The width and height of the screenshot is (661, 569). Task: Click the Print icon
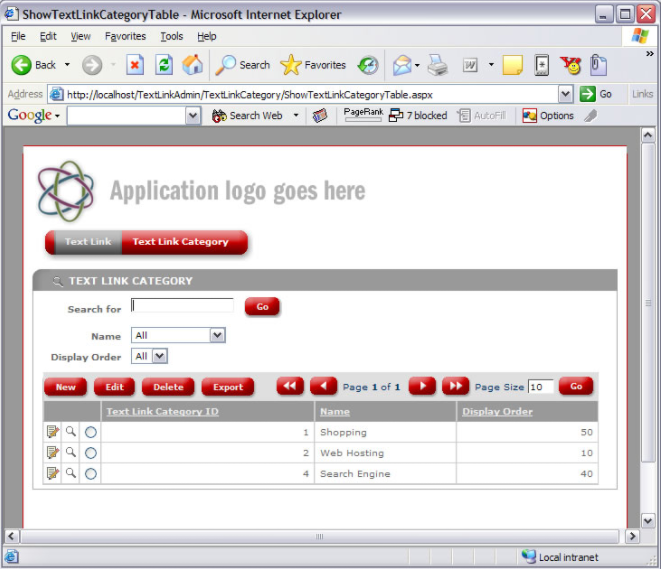pyautogui.click(x=438, y=65)
